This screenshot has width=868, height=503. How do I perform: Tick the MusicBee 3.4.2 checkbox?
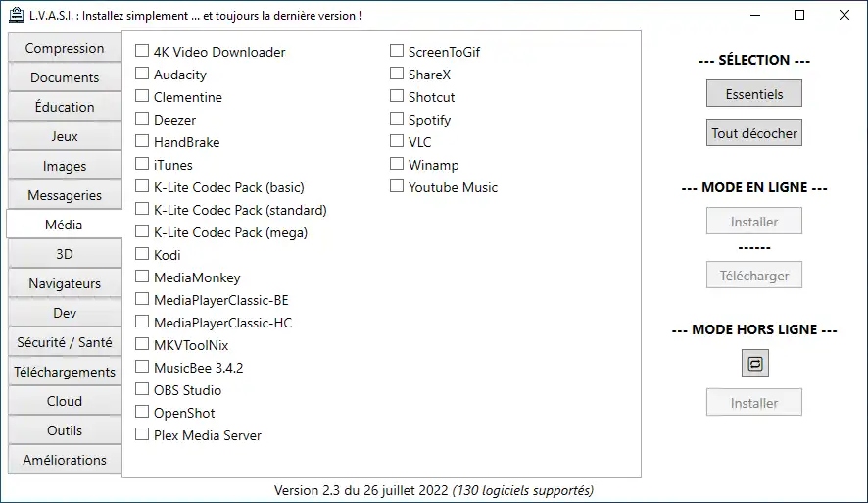pyautogui.click(x=142, y=367)
